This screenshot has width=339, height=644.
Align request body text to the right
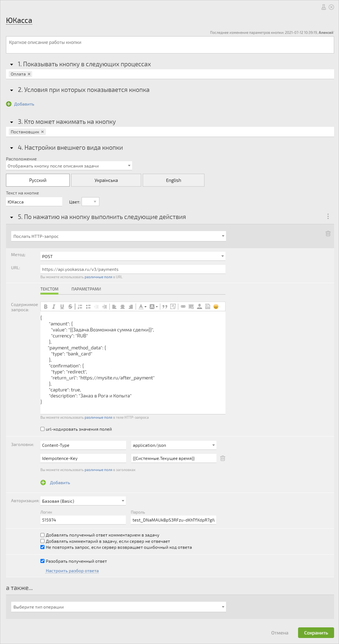click(x=131, y=307)
